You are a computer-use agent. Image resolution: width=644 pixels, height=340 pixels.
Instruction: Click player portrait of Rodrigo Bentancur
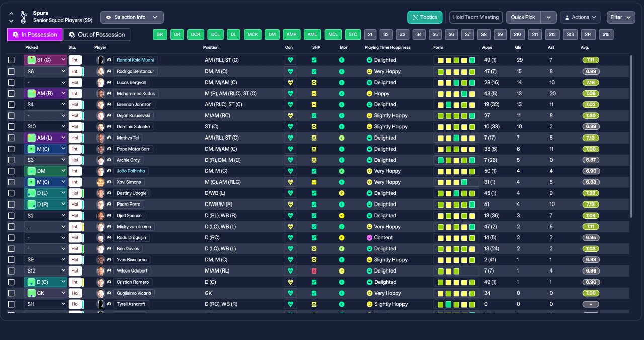pyautogui.click(x=100, y=72)
